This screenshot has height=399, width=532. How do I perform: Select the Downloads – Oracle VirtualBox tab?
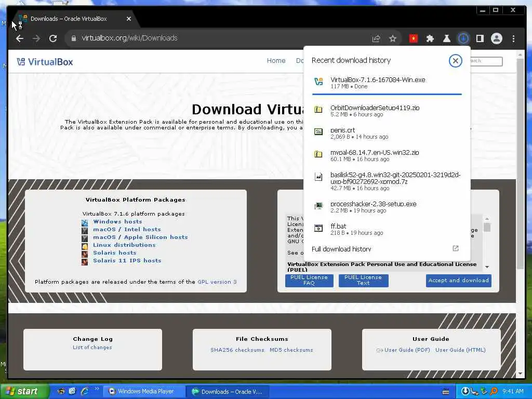coord(75,19)
